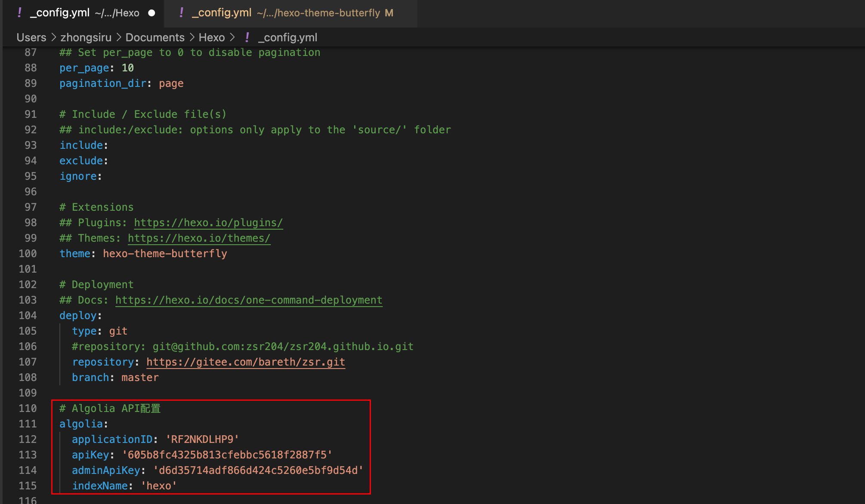Select zhongsiru in the breadcrumb path
This screenshot has width=865, height=504.
86,37
